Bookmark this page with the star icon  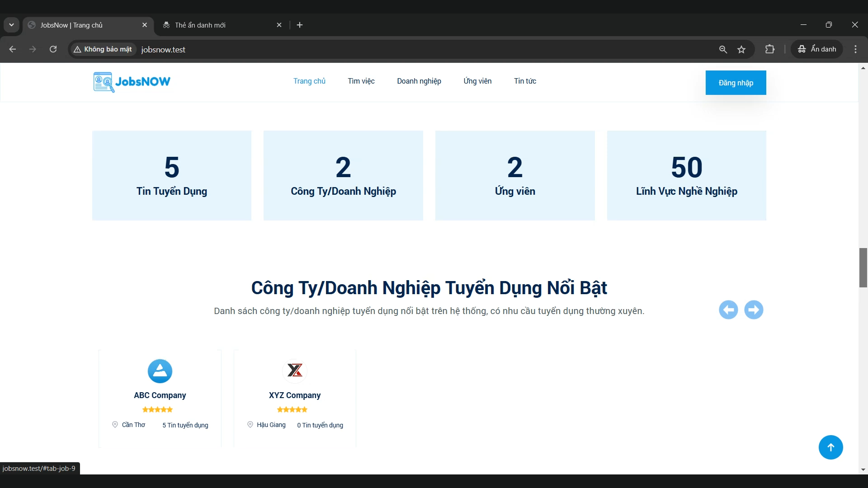pyautogui.click(x=741, y=49)
